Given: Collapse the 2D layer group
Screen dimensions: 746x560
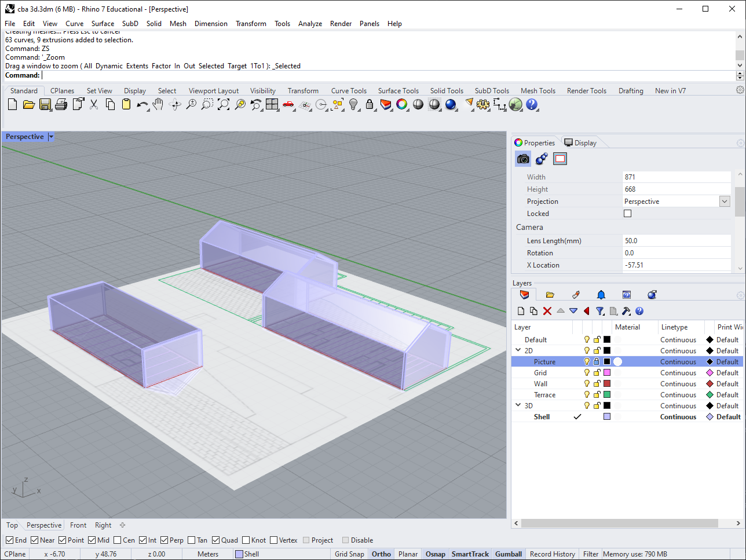Looking at the screenshot, I should click(x=517, y=350).
